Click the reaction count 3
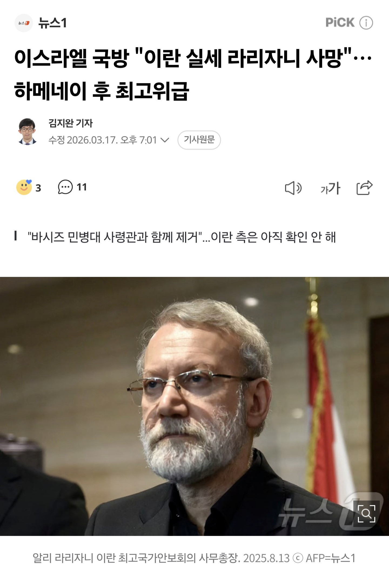Screen dimensions: 389x588 pos(38,188)
